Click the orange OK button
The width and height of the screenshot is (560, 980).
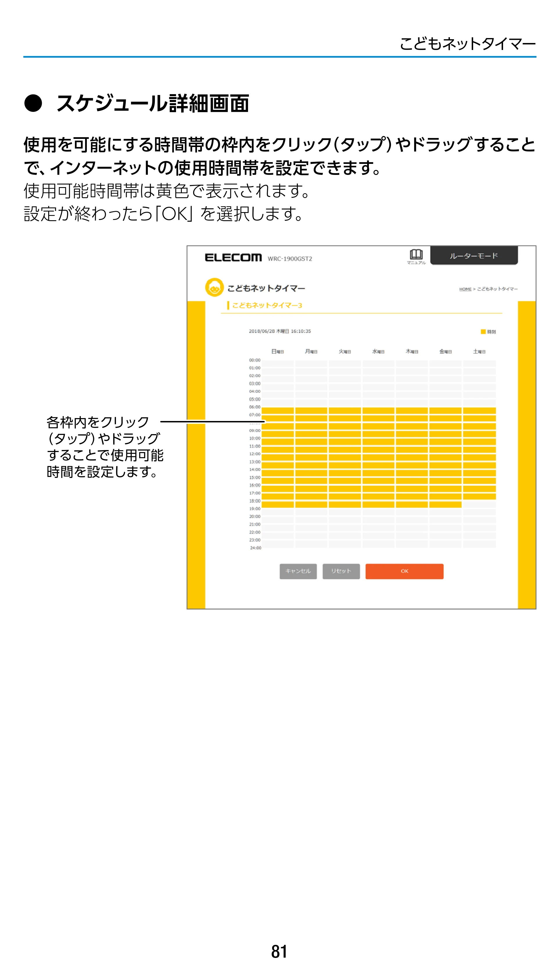pyautogui.click(x=404, y=571)
